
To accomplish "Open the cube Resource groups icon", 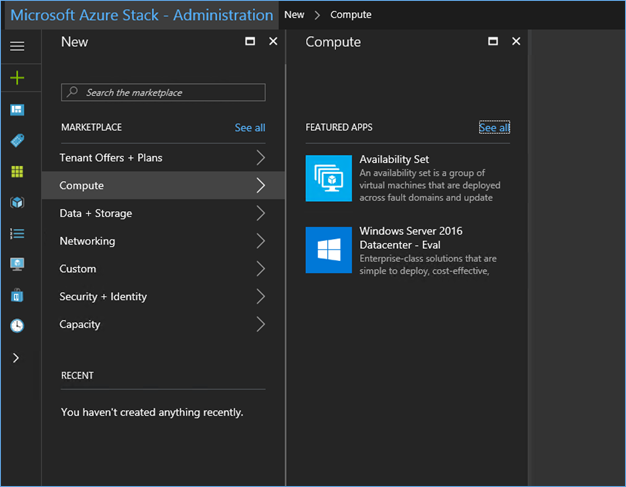I will 17,202.
